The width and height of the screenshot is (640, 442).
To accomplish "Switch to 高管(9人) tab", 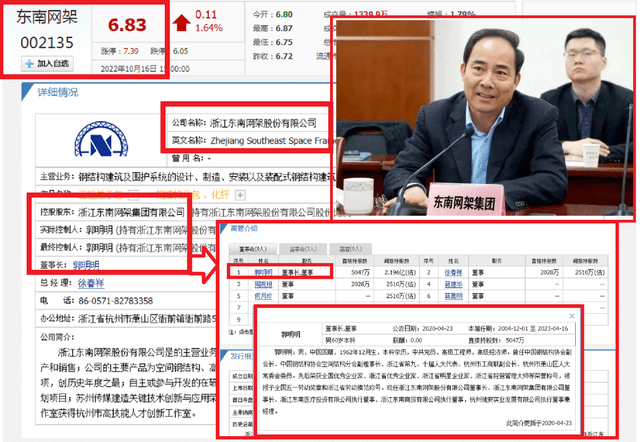I will 351,249.
